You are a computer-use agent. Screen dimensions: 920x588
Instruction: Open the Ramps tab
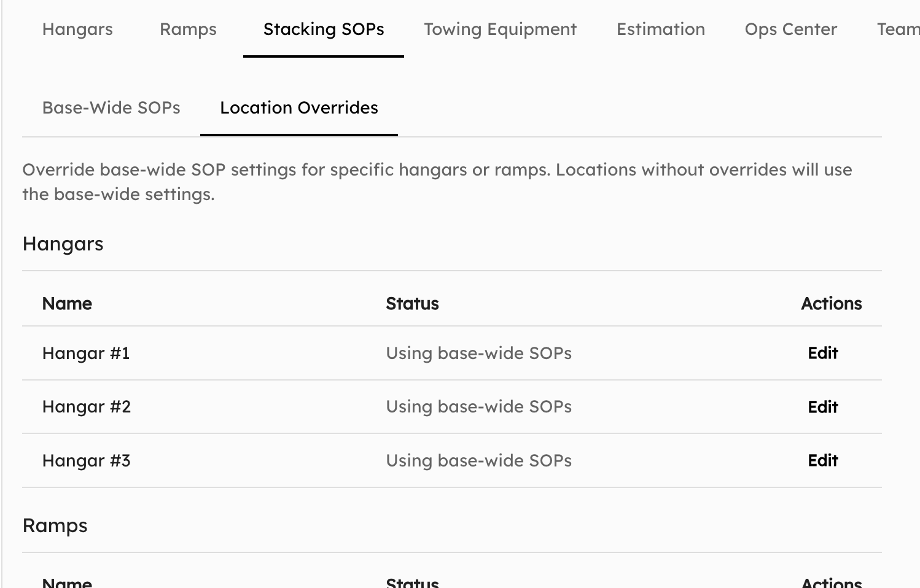[188, 29]
